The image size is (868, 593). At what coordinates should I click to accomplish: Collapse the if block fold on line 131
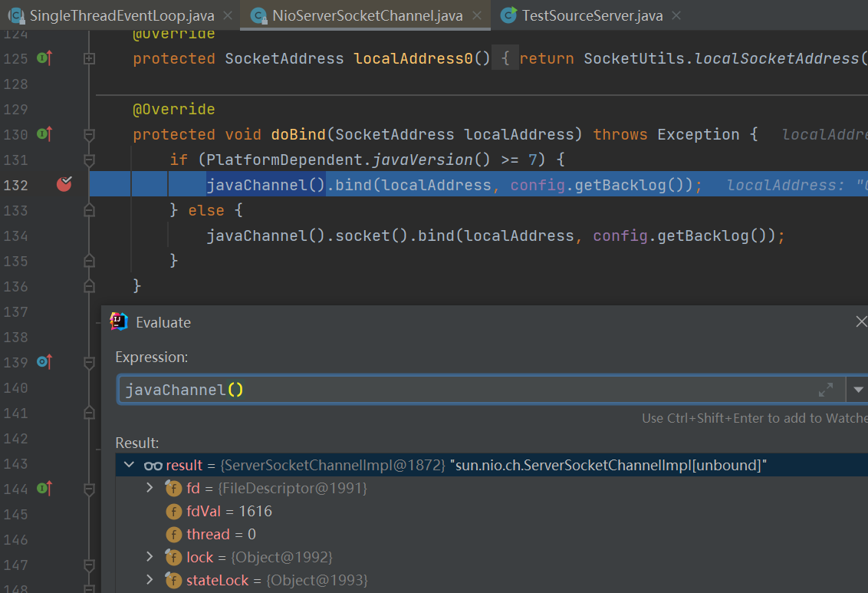[x=89, y=160]
